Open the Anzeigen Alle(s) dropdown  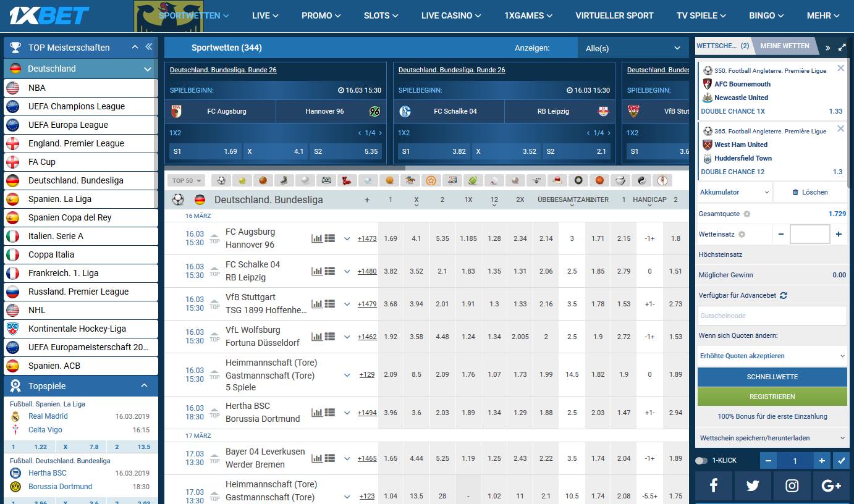[x=633, y=48]
